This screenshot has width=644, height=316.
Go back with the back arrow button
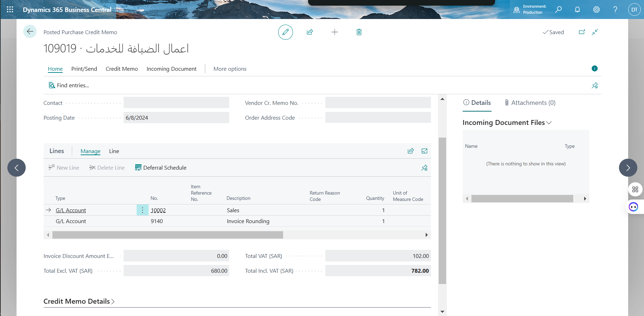point(30,32)
